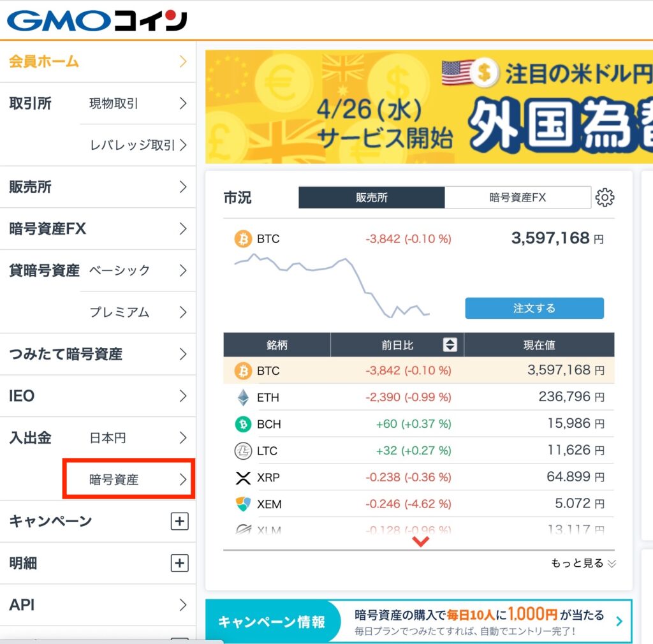Click XRP change -0.238 (-0.36 %)
Image resolution: width=653 pixels, height=644 pixels.
tap(409, 477)
